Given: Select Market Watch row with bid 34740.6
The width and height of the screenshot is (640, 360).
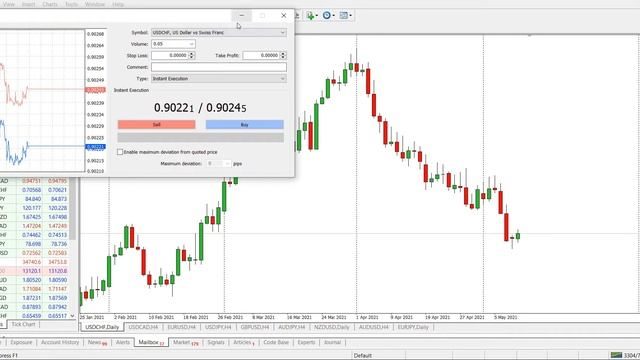Looking at the screenshot, I should pyautogui.click(x=35, y=262).
